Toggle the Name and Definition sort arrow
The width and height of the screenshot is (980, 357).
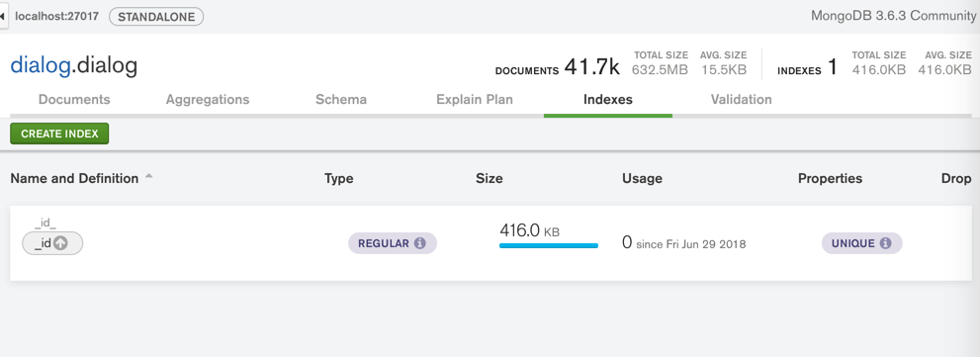pyautogui.click(x=148, y=177)
